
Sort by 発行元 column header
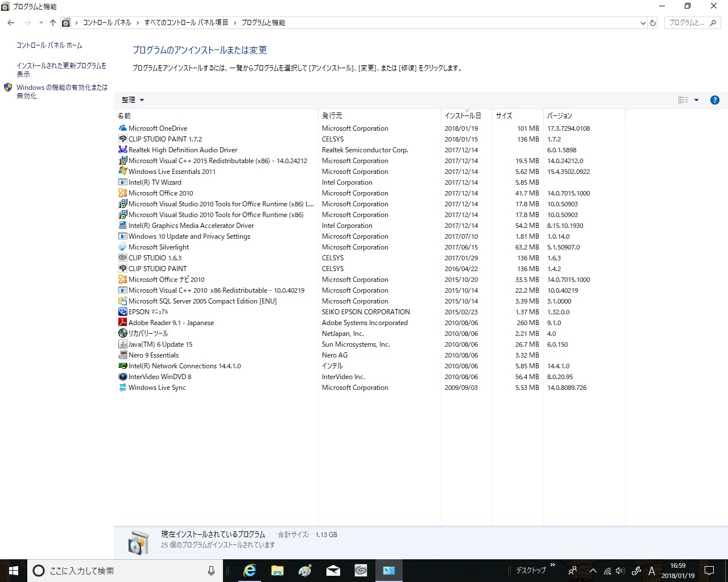pyautogui.click(x=379, y=115)
